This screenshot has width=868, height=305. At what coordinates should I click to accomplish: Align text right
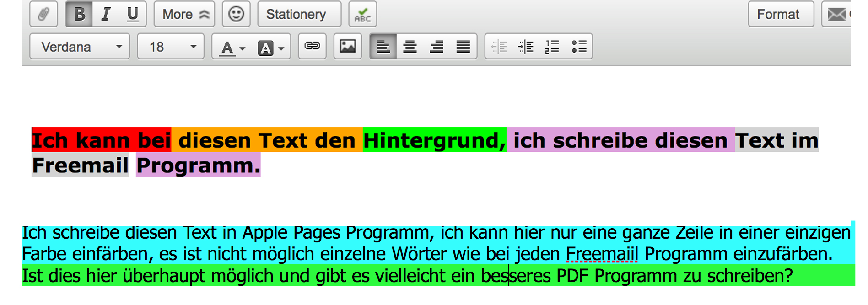pyautogui.click(x=437, y=47)
